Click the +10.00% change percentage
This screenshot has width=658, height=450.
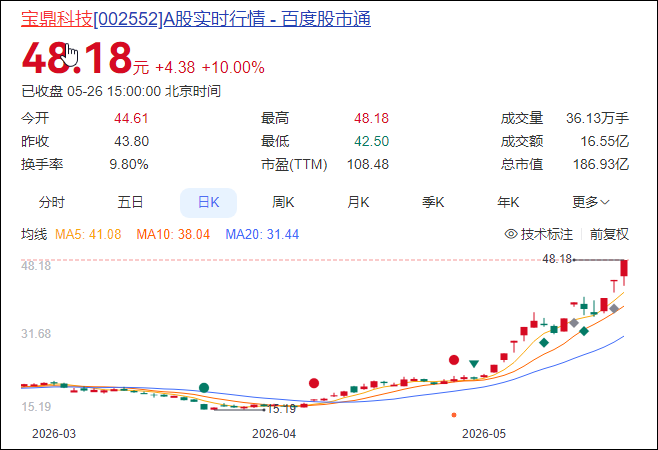tap(233, 68)
